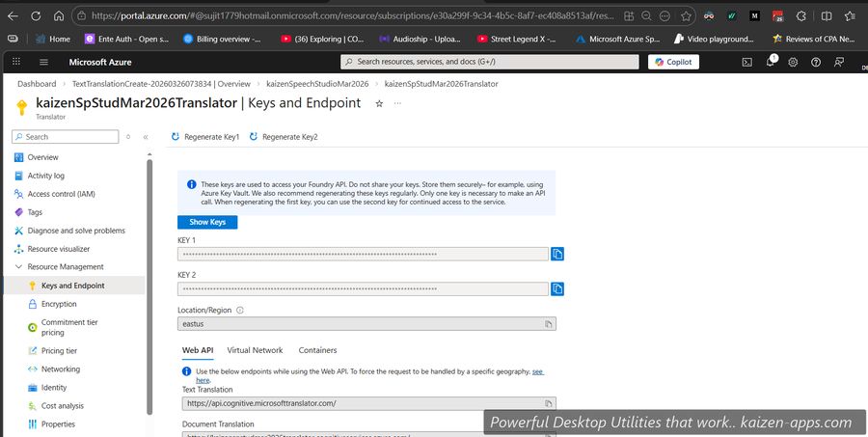Favorite this resource with the star
This screenshot has height=437, width=868.
[379, 103]
